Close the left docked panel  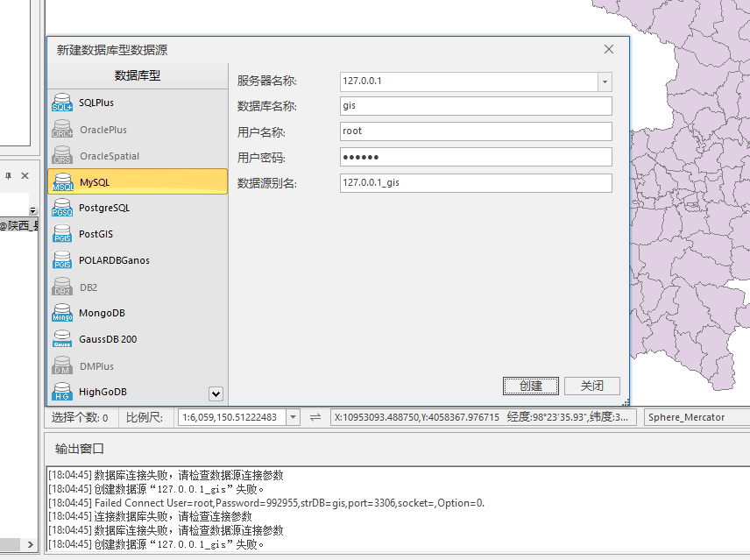pyautogui.click(x=25, y=176)
